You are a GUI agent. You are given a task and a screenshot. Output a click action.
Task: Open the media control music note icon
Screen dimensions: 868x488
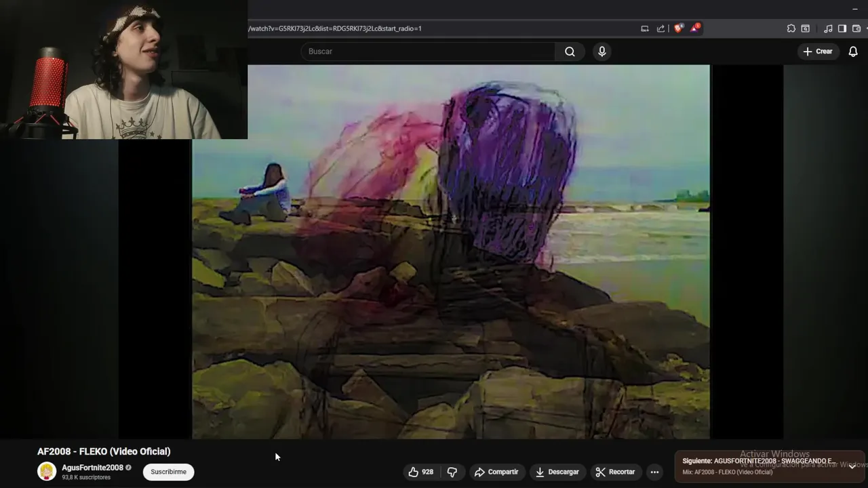828,28
